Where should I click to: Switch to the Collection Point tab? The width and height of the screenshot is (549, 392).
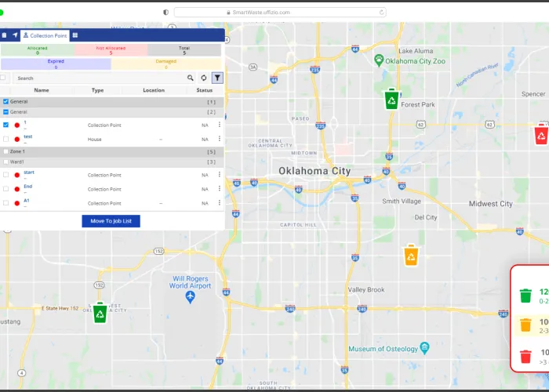[x=44, y=35]
